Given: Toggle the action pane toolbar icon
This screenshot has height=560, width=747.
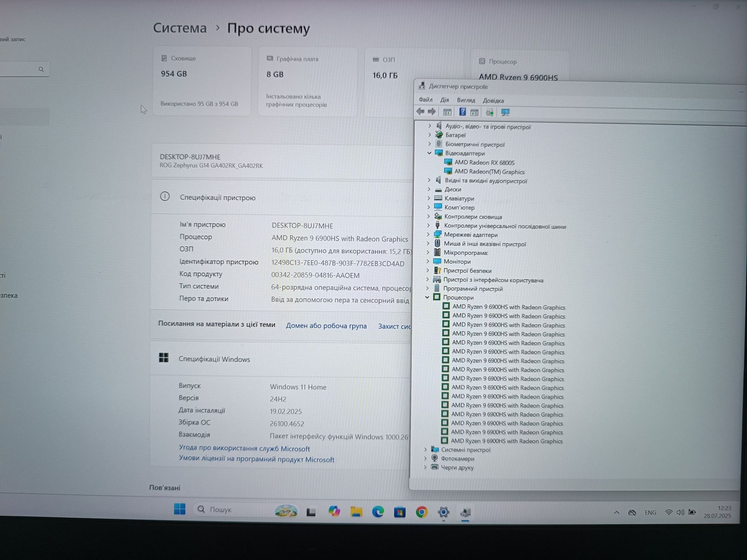Looking at the screenshot, I should (x=474, y=112).
